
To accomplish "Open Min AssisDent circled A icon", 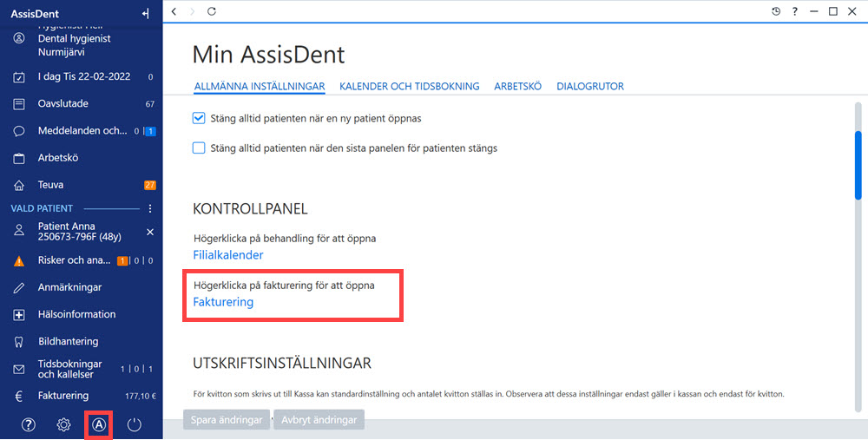I will point(99,424).
